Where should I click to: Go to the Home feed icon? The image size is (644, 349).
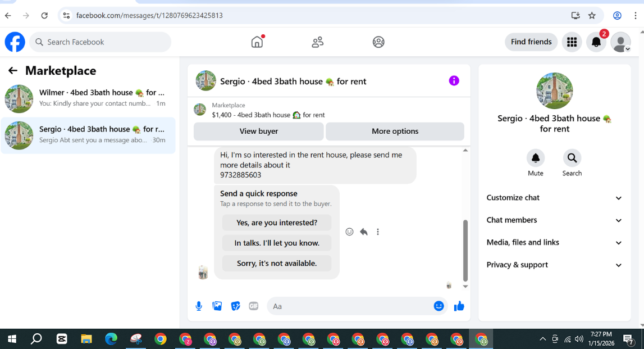pos(257,42)
